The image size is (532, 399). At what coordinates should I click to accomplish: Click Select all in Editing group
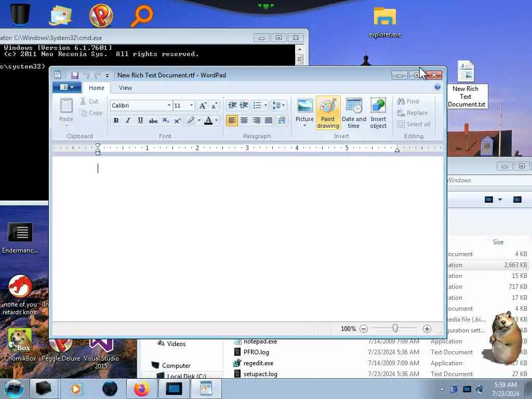[x=414, y=124]
